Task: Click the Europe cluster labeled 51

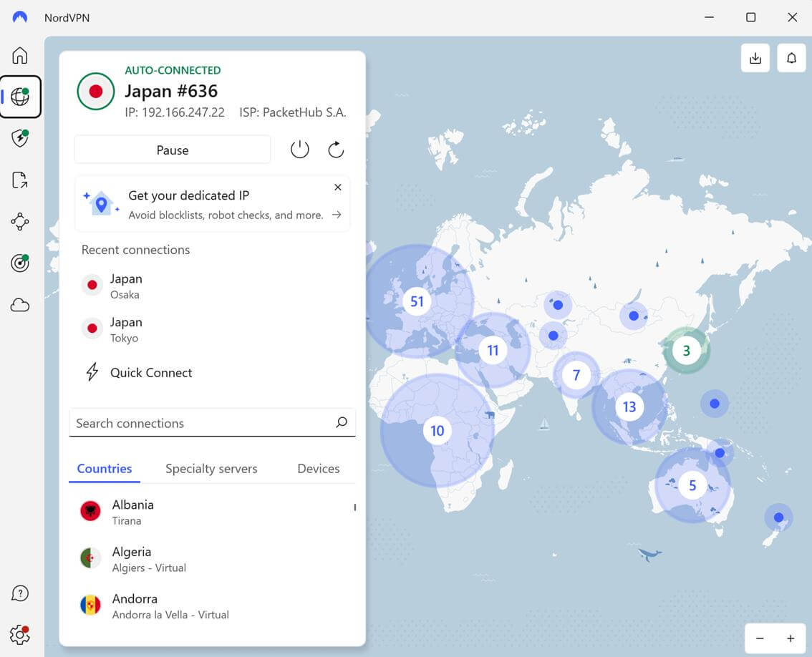Action: [x=417, y=301]
